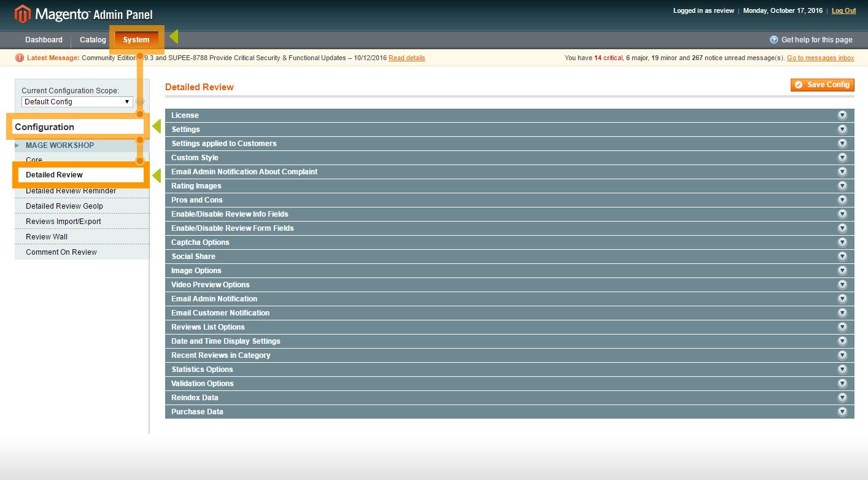Open the Dashboard menu
Image resolution: width=868 pixels, height=480 pixels.
(44, 40)
